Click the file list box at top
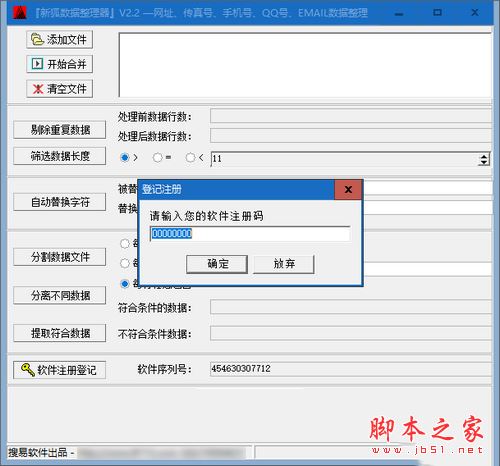 [x=305, y=65]
